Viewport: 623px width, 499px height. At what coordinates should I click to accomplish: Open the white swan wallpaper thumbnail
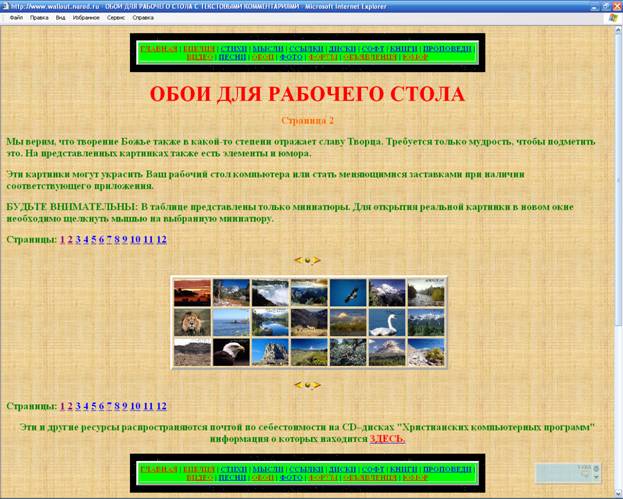click(387, 322)
